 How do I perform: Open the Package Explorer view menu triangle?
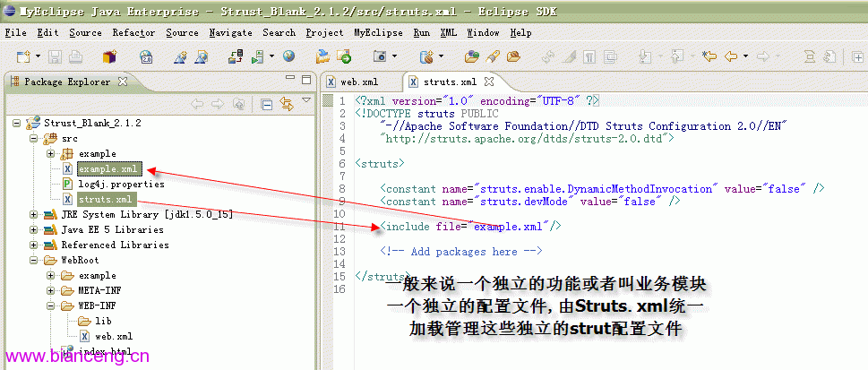(x=306, y=100)
